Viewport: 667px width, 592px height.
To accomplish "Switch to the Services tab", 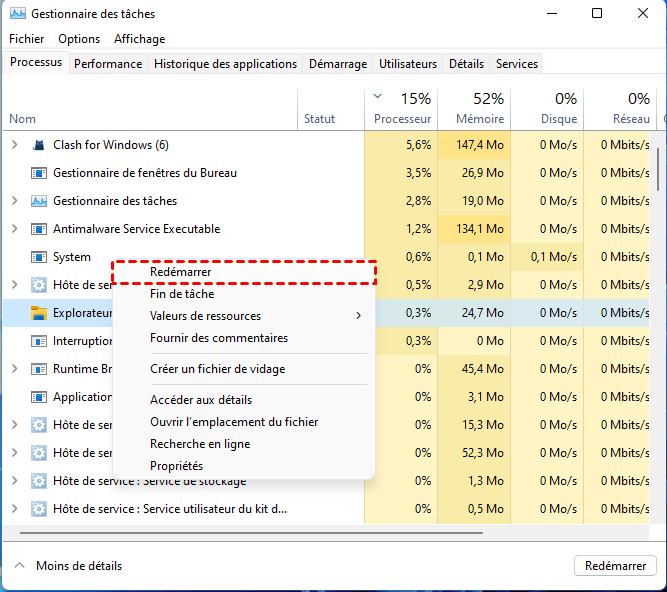I will tap(516, 64).
